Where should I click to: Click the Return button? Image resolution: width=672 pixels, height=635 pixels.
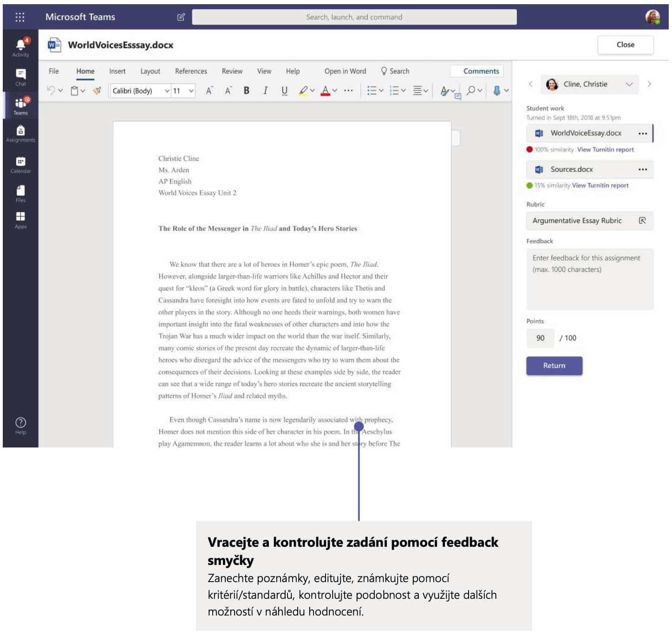coord(554,366)
